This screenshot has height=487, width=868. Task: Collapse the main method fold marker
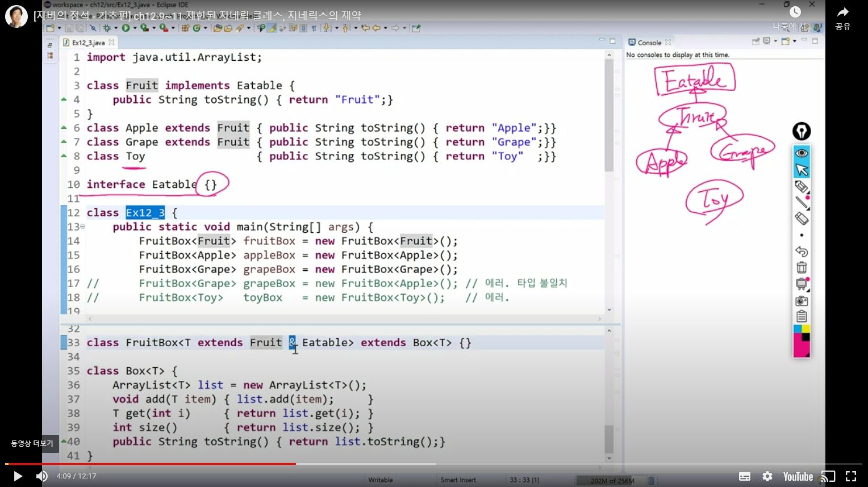pyautogui.click(x=83, y=226)
